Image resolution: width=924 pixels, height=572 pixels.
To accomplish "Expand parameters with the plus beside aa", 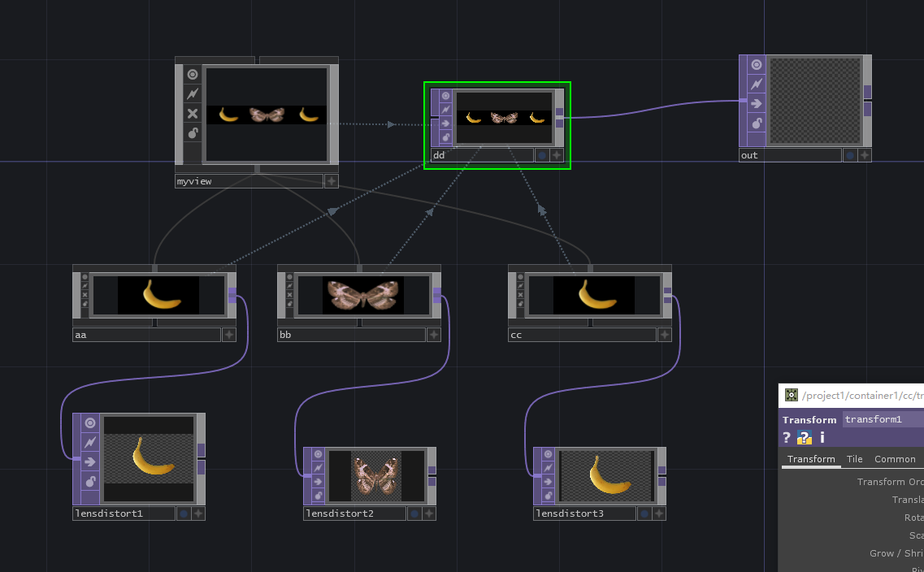I will pos(228,334).
